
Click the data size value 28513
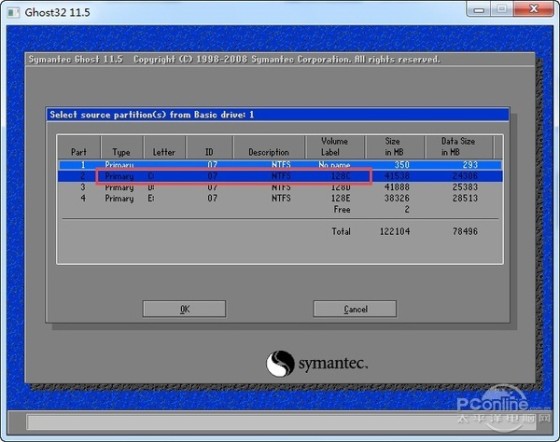[465, 198]
